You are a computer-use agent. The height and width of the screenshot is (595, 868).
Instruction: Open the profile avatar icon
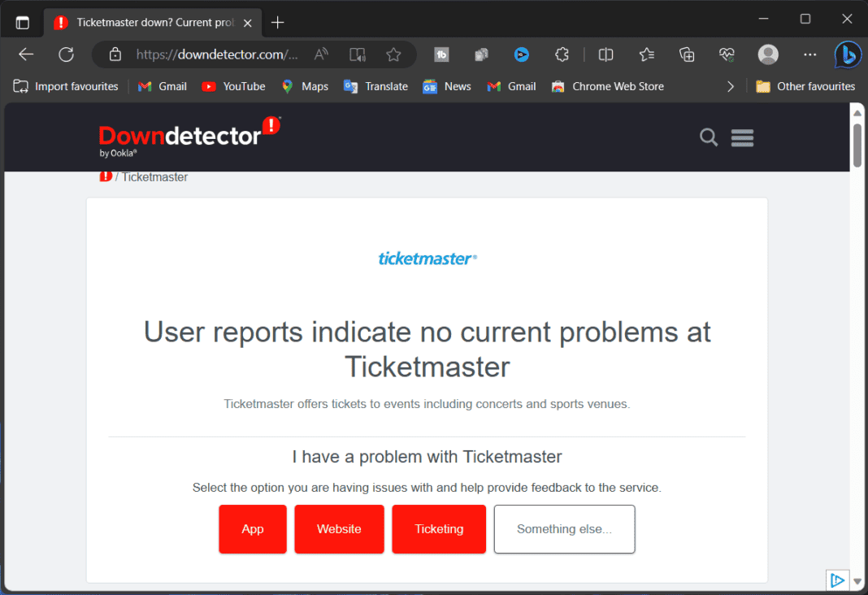768,54
